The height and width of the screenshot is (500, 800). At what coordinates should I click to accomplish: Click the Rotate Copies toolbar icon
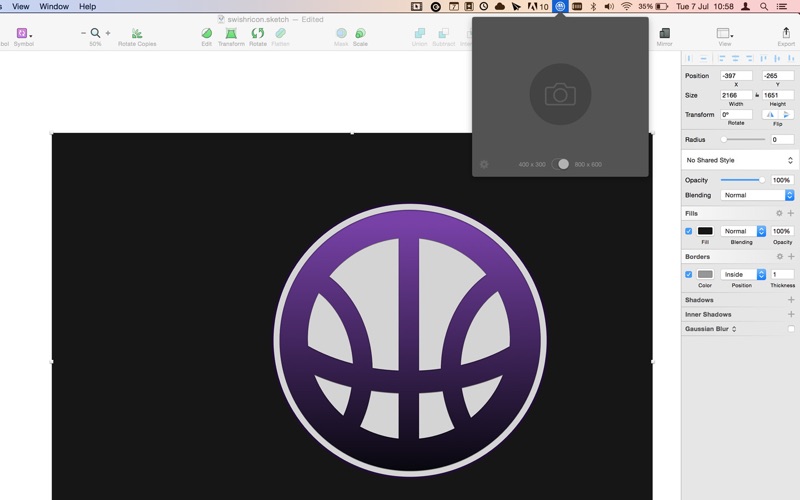[137, 34]
